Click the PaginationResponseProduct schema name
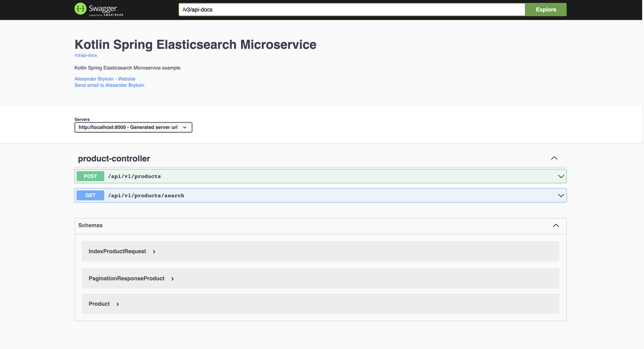 127,278
